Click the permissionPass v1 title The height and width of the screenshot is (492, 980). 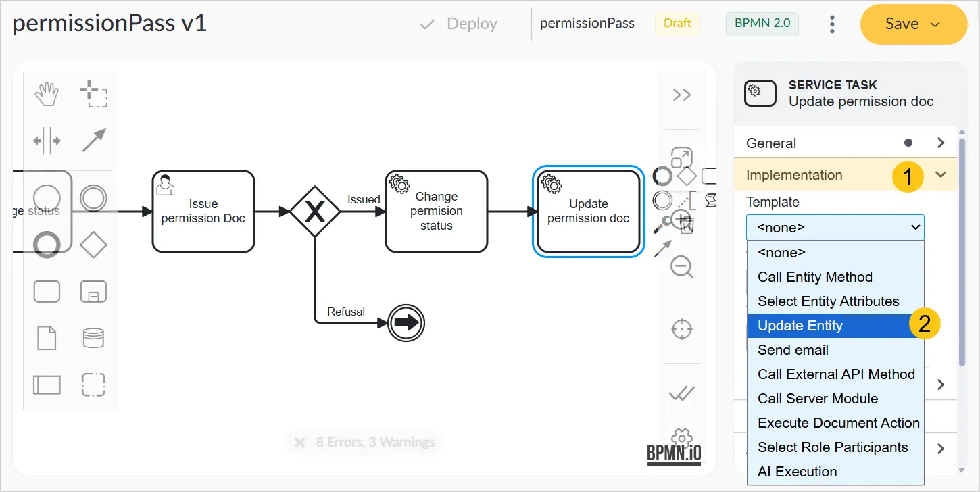(109, 24)
